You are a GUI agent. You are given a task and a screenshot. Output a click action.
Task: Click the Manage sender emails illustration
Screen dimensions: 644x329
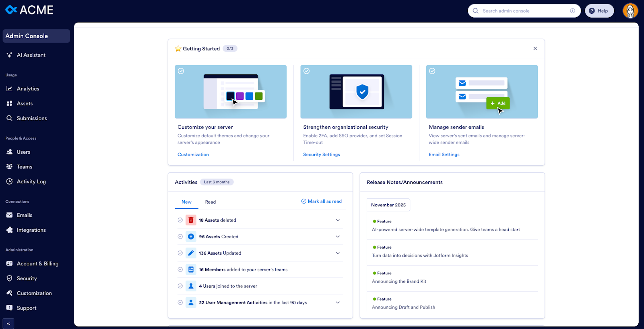tap(482, 92)
